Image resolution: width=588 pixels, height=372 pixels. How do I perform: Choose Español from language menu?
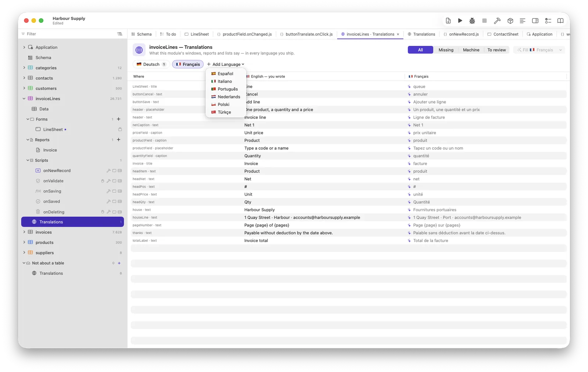click(226, 73)
